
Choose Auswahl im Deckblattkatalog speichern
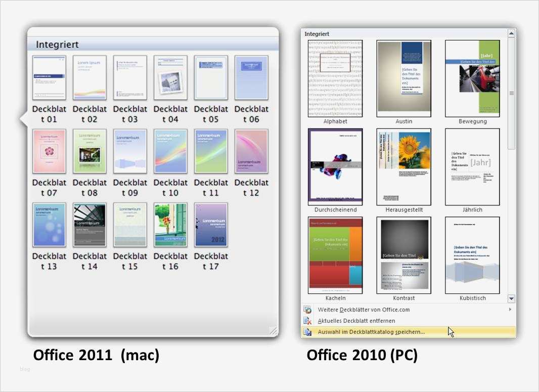409,332
